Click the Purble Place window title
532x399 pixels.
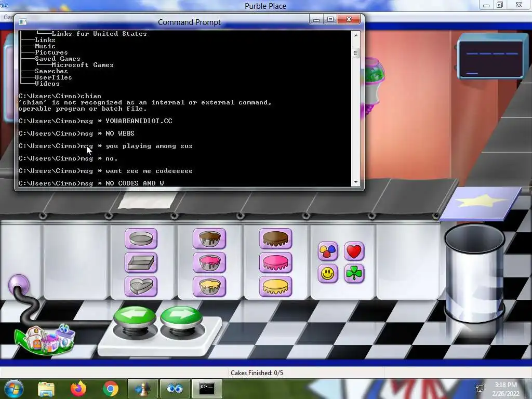point(265,6)
